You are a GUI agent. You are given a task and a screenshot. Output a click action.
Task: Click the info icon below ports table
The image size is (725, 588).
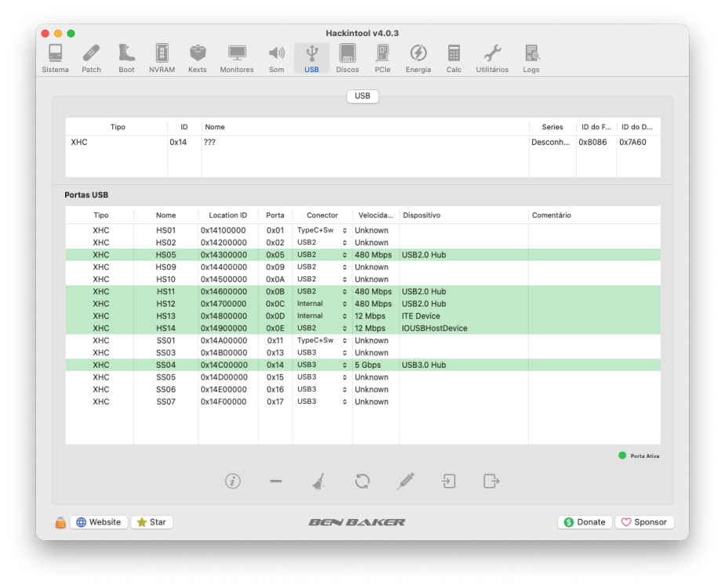pyautogui.click(x=232, y=481)
